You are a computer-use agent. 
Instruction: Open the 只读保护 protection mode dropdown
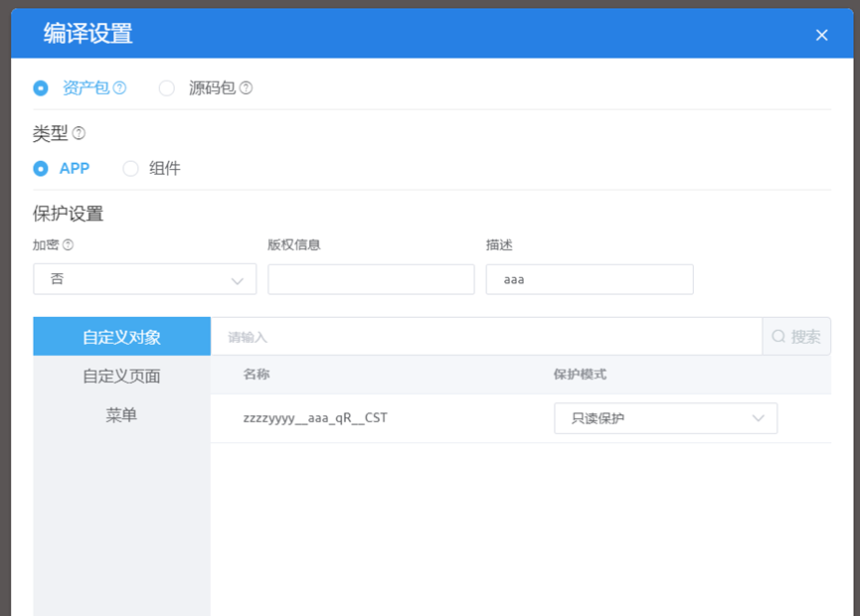[665, 418]
